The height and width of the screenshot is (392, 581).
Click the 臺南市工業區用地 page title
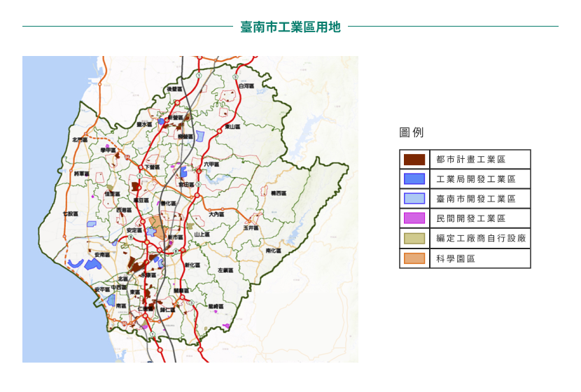click(x=290, y=27)
